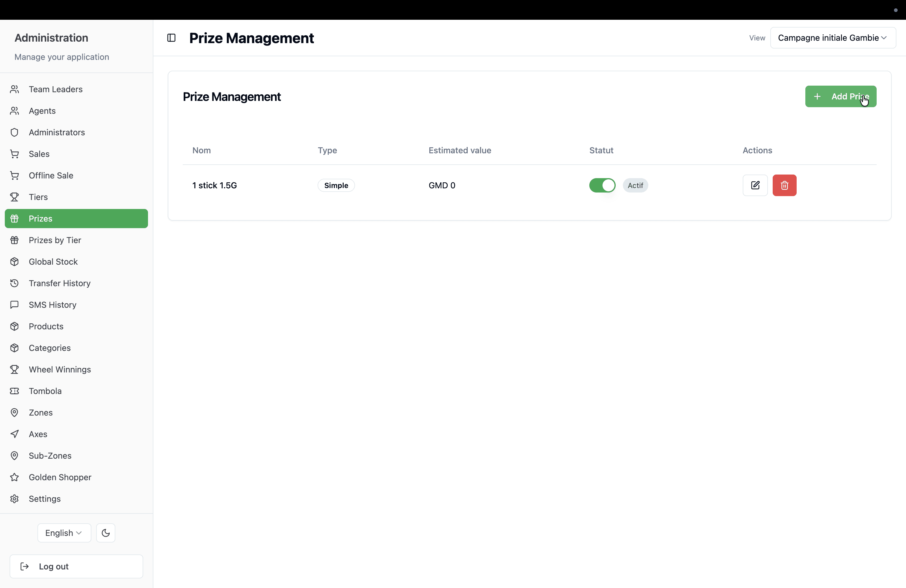Screen dimensions: 906x588
Task: Click the Golden Shopper star icon
Action: 14,477
